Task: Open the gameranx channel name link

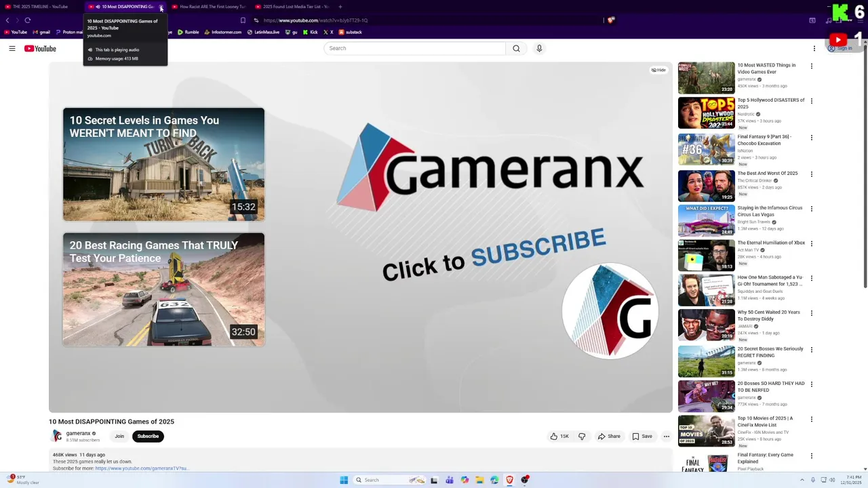Action: [x=78, y=433]
